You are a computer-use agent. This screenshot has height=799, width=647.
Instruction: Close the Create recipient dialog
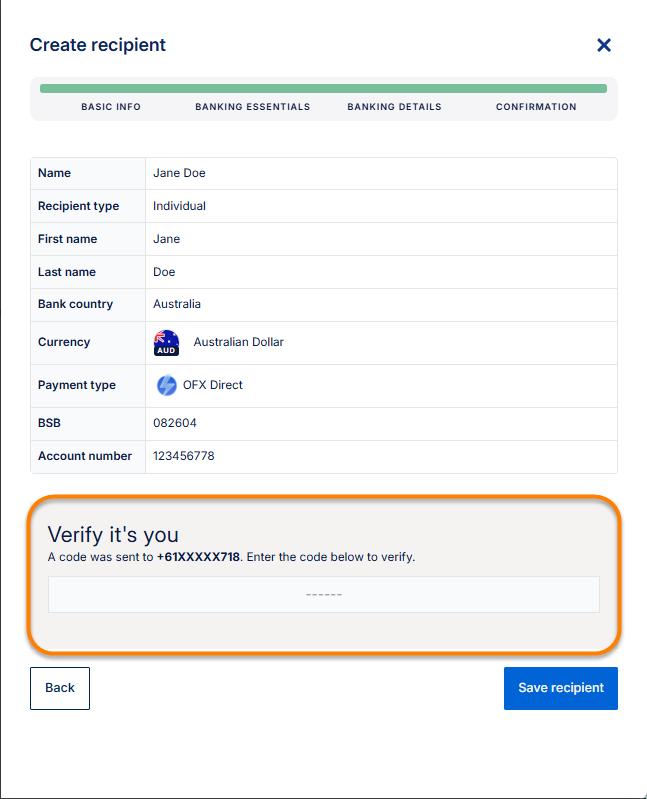click(603, 45)
